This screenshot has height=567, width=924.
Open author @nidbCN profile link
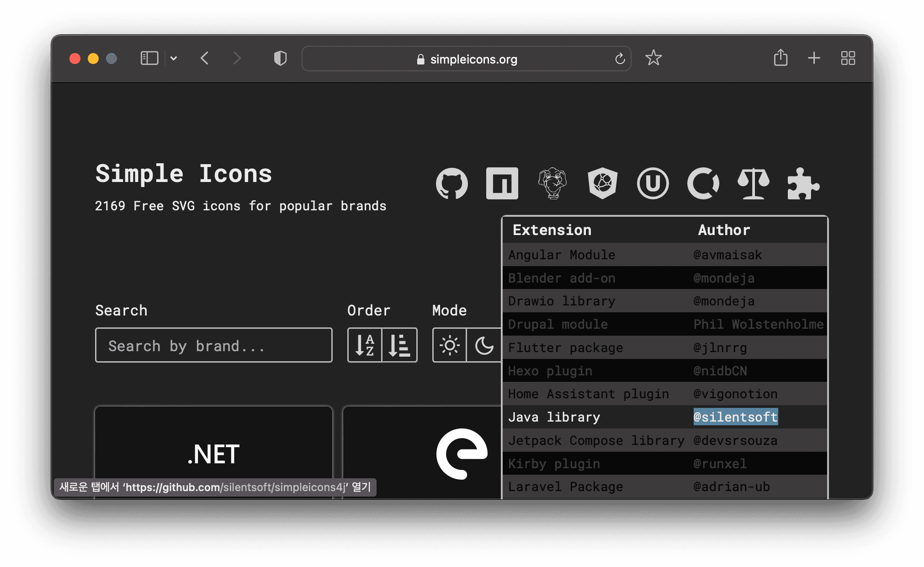point(720,371)
